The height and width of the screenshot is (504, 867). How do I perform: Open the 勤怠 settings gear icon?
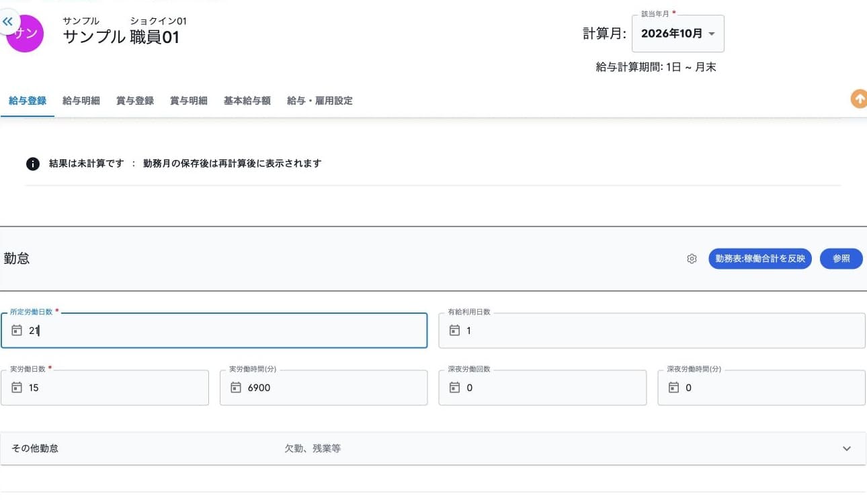point(692,259)
